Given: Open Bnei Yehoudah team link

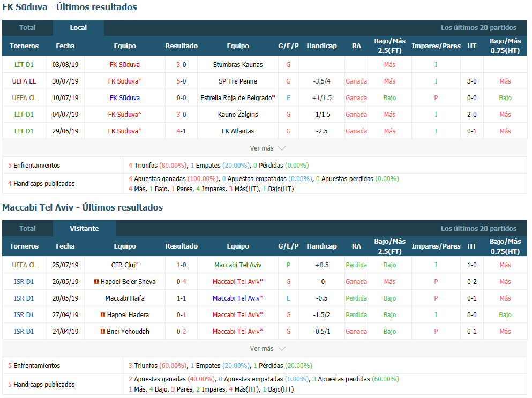Looking at the screenshot, I should (128, 332).
